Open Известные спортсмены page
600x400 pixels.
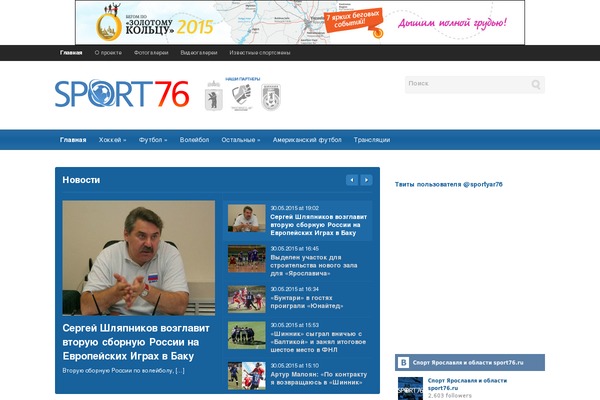[260, 53]
